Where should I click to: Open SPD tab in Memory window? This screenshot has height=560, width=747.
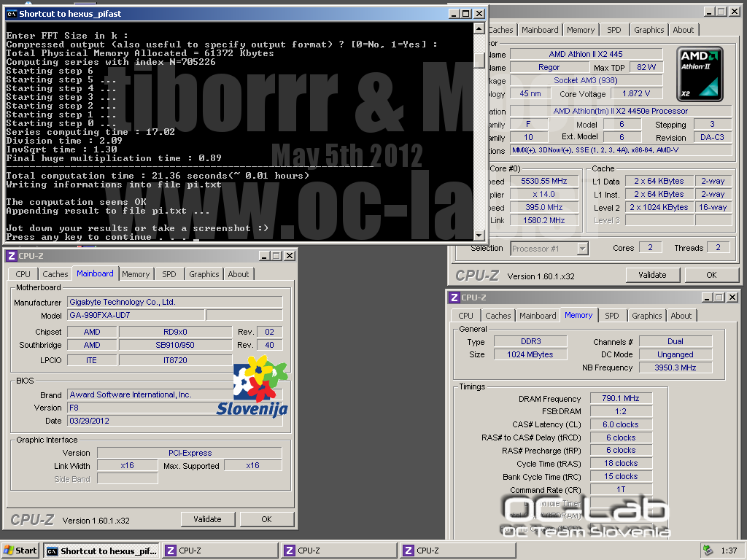[612, 316]
